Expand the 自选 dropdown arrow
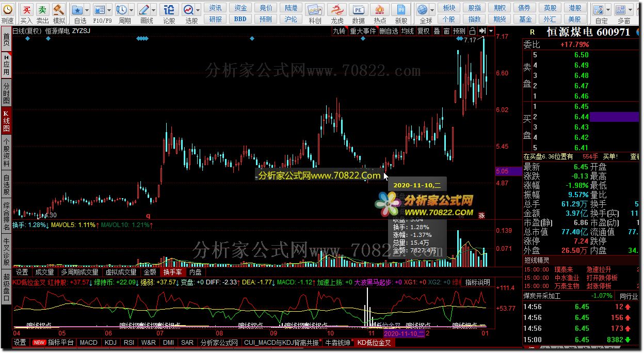The width and height of the screenshot is (644, 353). click(87, 10)
